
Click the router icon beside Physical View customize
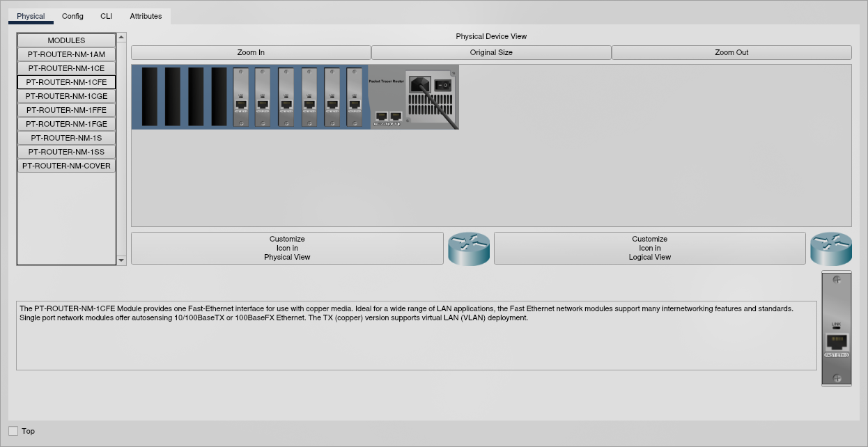point(469,249)
